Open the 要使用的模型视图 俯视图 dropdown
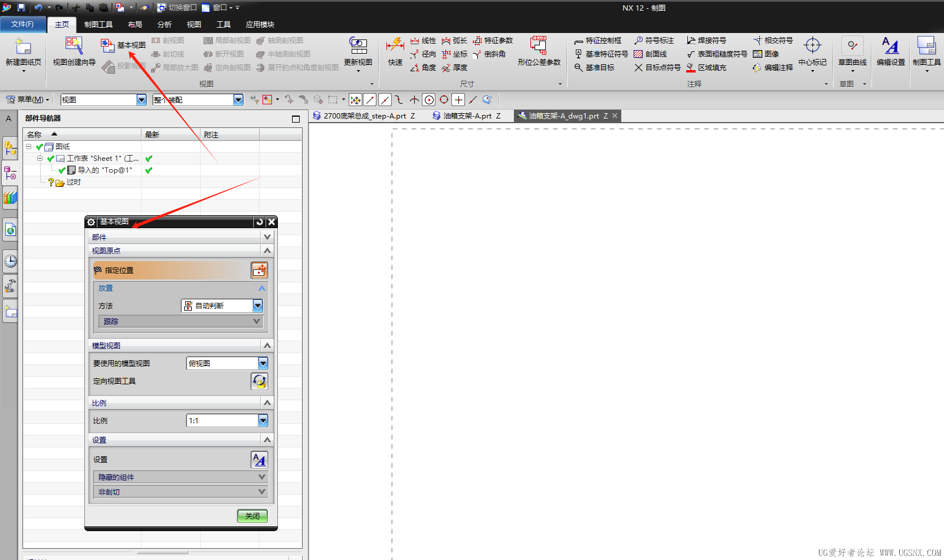944x560 pixels. click(x=263, y=364)
